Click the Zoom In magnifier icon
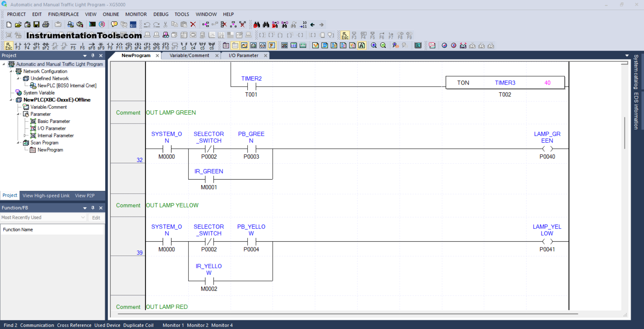 (x=374, y=46)
